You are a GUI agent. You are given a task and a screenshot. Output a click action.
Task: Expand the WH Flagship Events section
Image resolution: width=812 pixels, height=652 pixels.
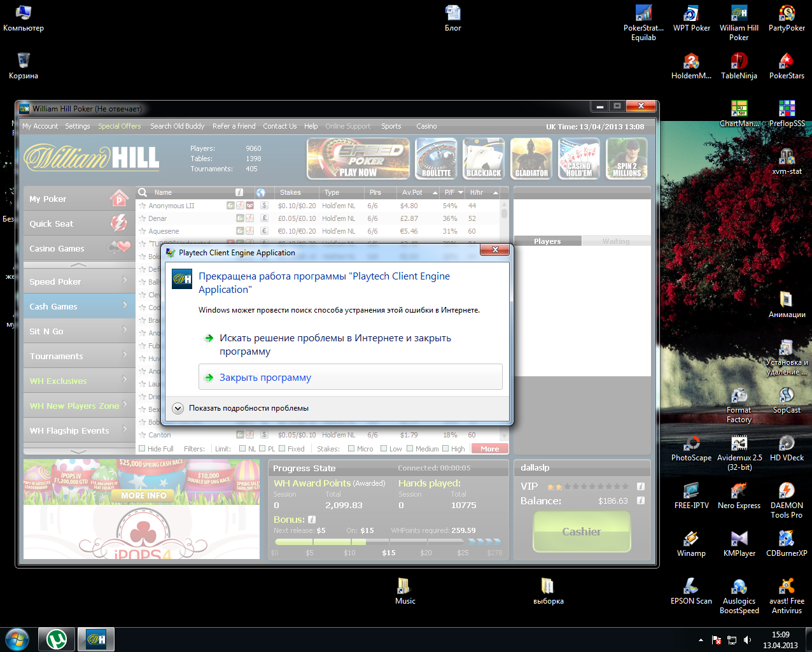pos(80,430)
